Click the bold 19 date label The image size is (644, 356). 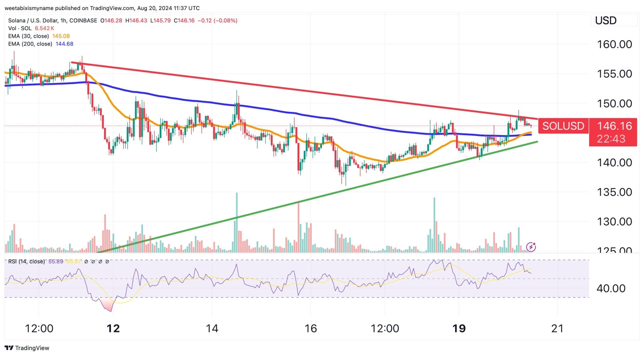pos(458,329)
